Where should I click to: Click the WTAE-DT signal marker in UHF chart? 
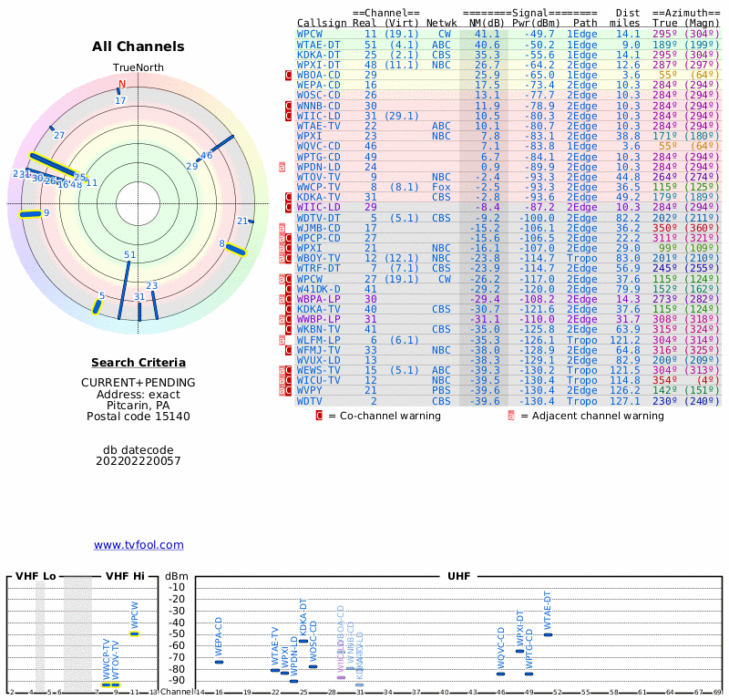tap(549, 634)
